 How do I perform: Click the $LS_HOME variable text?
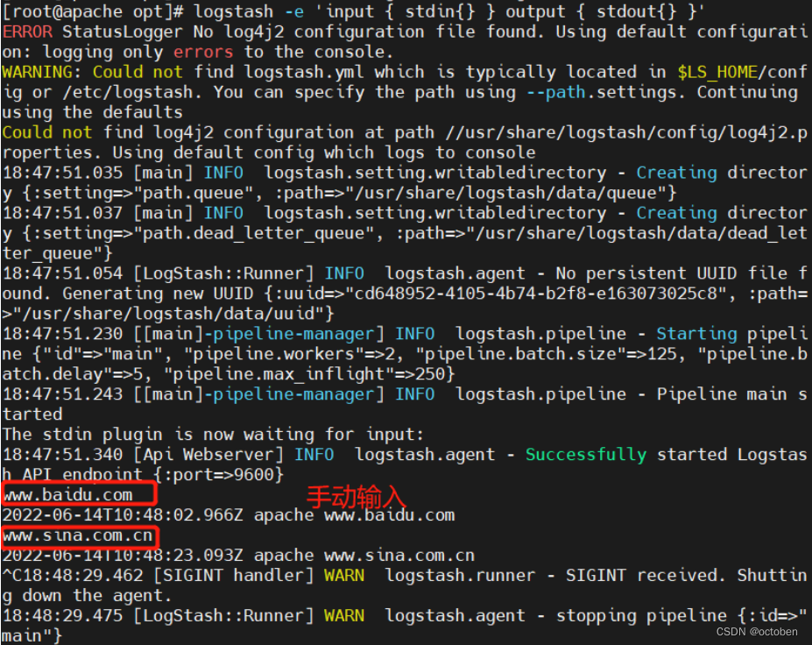[717, 72]
